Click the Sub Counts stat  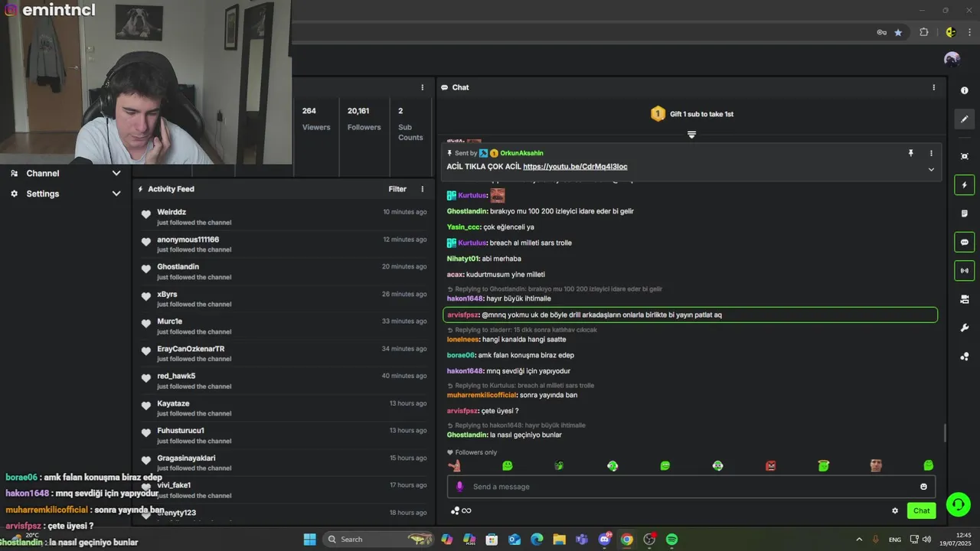tap(410, 124)
